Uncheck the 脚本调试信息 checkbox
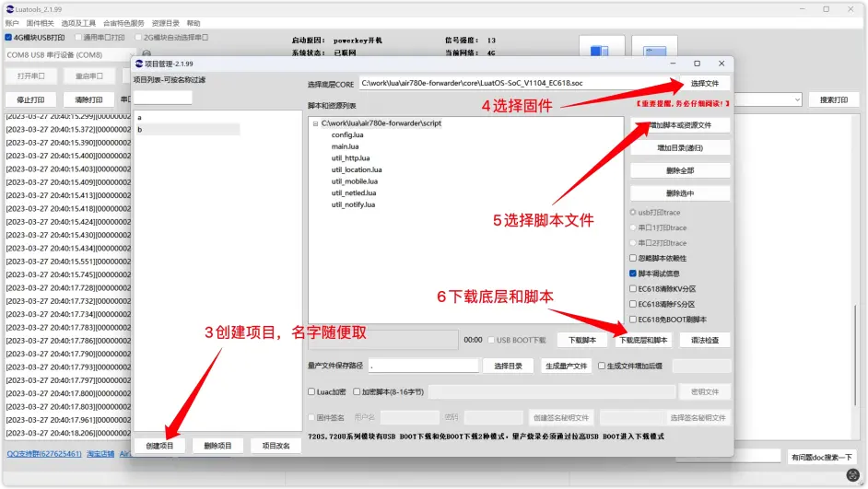The height and width of the screenshot is (489, 868). (x=632, y=274)
